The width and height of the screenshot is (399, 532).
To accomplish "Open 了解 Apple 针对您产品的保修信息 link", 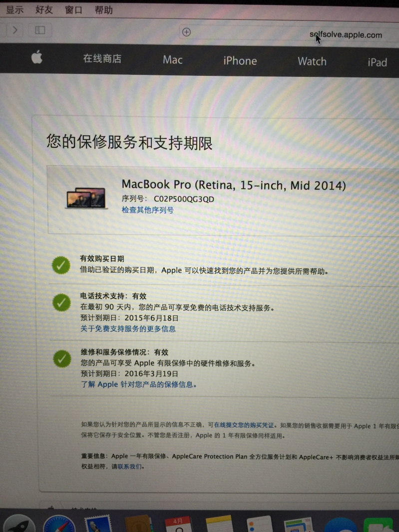I will click(138, 384).
